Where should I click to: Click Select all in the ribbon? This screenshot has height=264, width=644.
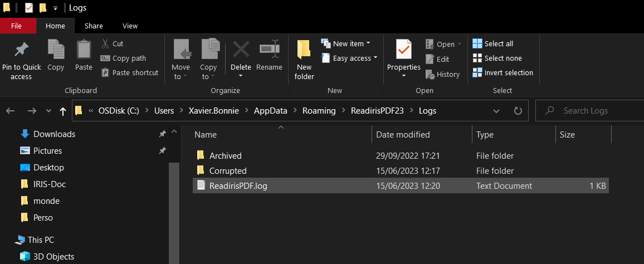pos(493,43)
